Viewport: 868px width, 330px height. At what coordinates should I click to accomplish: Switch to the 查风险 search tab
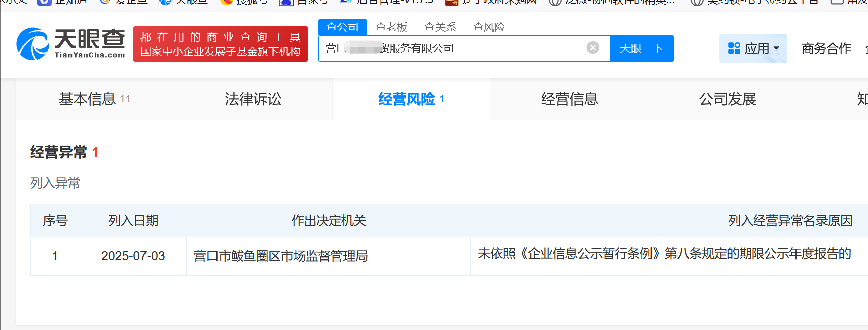(x=489, y=27)
